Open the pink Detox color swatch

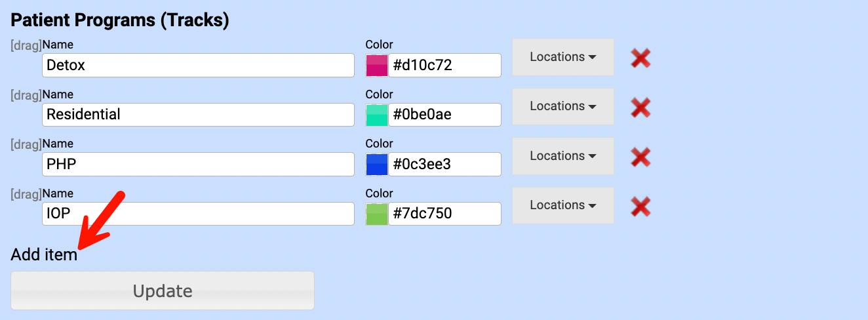(x=377, y=66)
